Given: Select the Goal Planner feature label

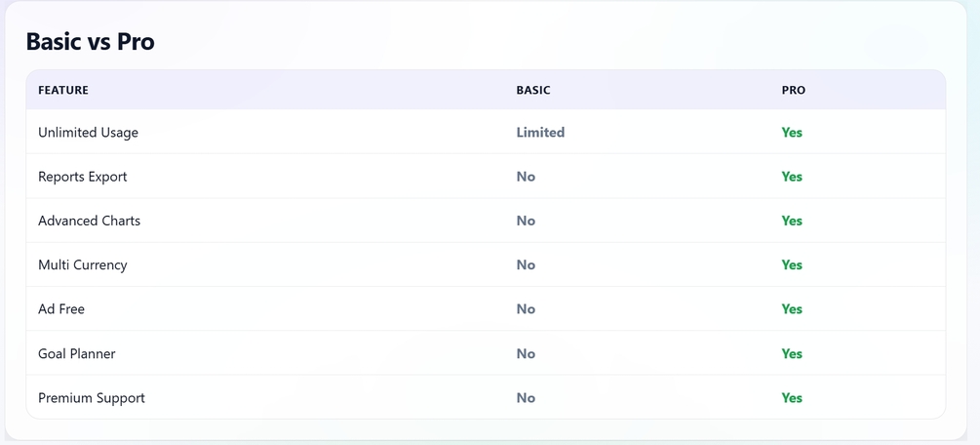Looking at the screenshot, I should coord(77,353).
